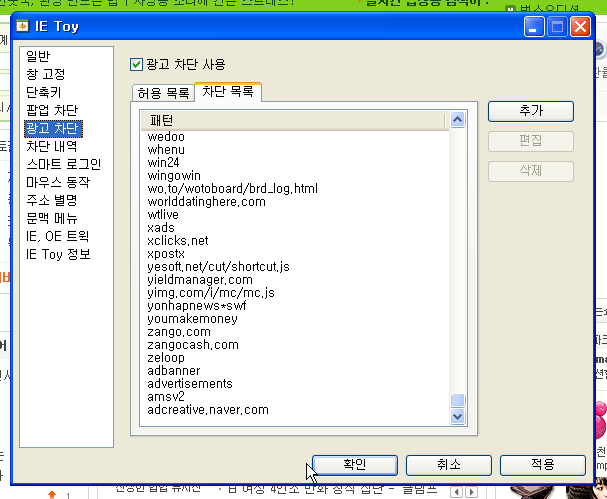Viewport: 607px width, 499px height.
Task: Switch to the 차단 목록 tab
Action: tap(228, 92)
